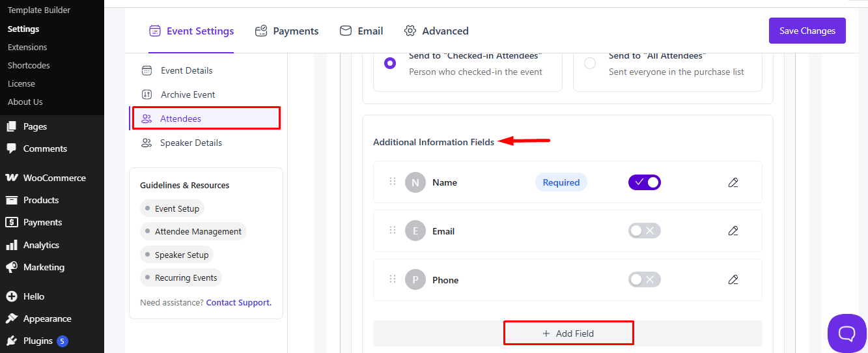Enable the Phone field toggle
Viewport: 868px width, 353px height.
coord(645,279)
